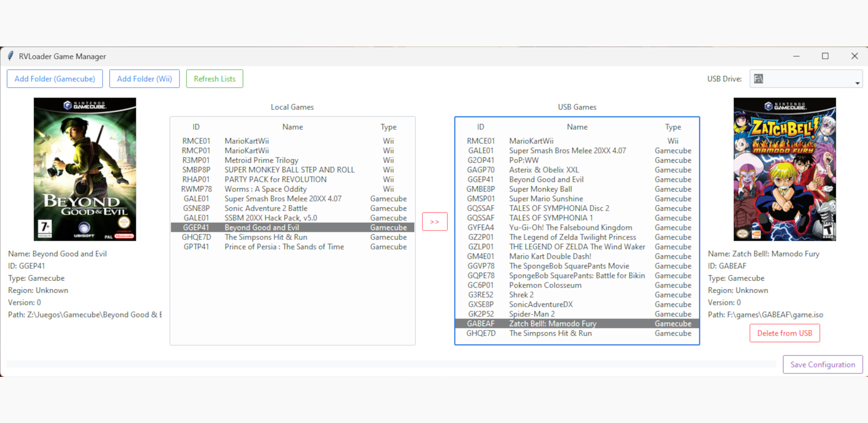
Task: Click the Beyond Good and Evil cover art
Action: 85,169
